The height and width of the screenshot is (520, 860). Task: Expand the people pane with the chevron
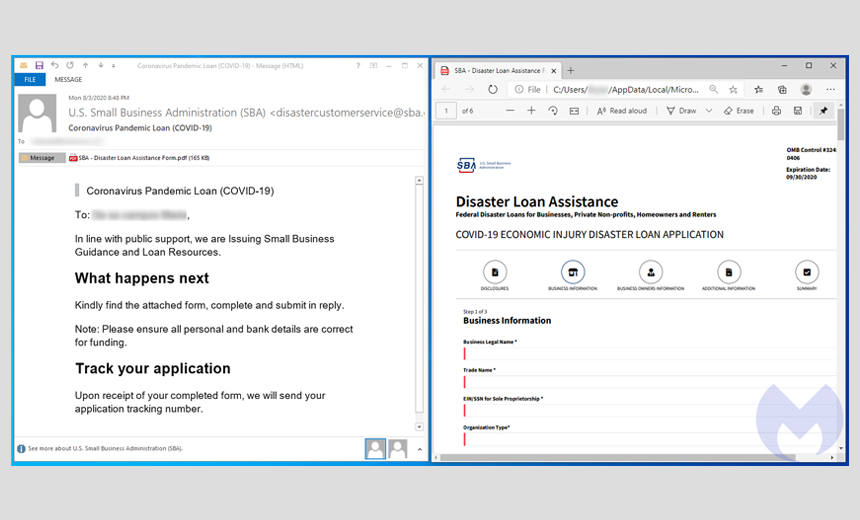click(420, 449)
